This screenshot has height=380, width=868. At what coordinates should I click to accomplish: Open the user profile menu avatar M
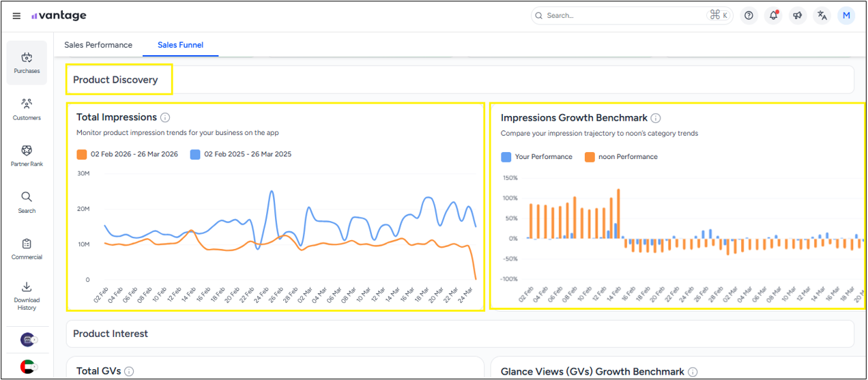click(846, 16)
